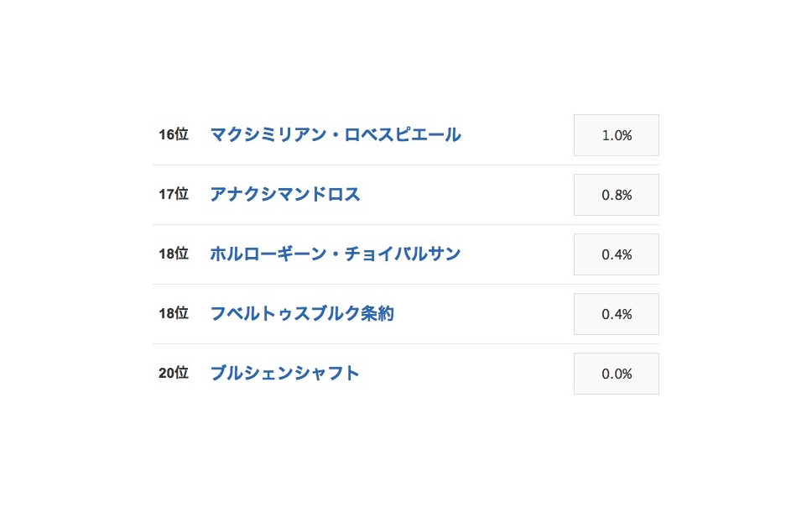812x508 pixels.
Task: Select the 20位 rank label
Action: coord(174,374)
